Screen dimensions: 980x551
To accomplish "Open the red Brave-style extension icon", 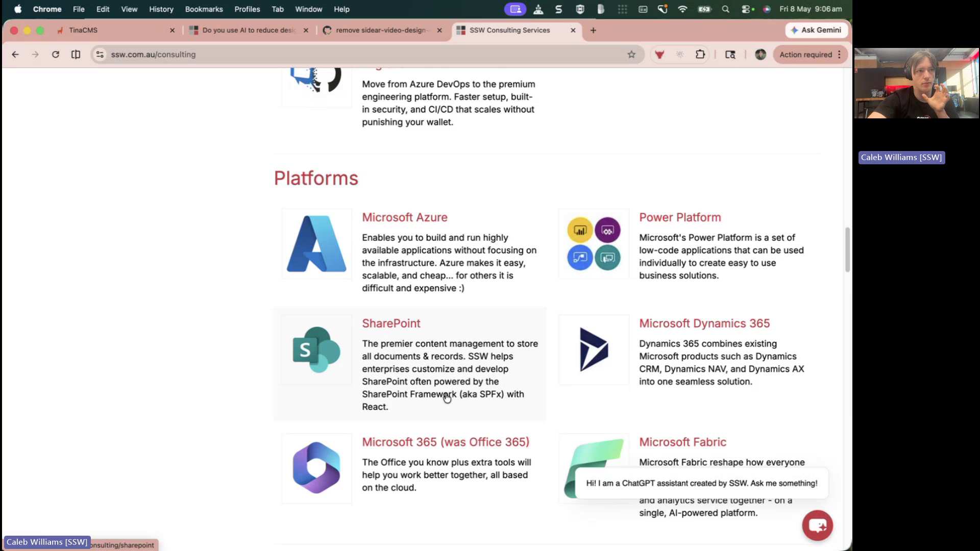I will point(659,55).
